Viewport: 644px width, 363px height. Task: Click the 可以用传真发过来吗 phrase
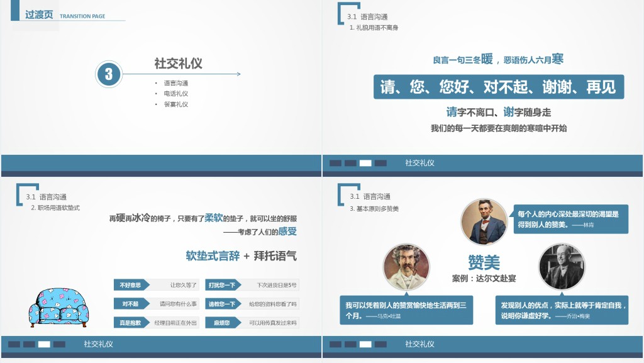[273, 323]
